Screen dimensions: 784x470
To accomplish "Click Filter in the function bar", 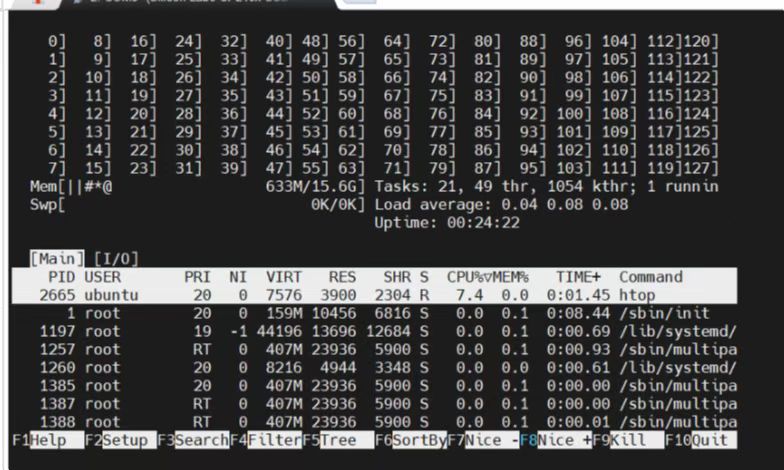I will pos(274,440).
